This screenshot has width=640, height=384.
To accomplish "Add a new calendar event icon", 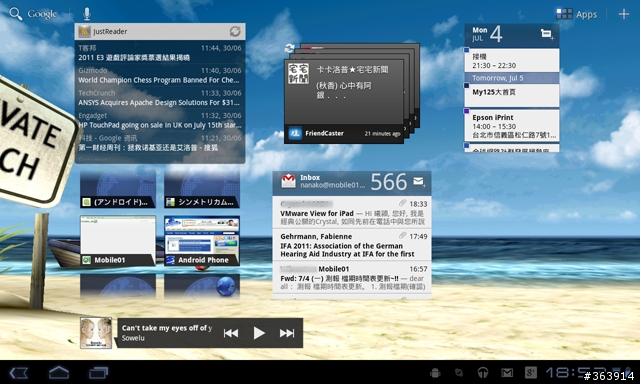I will click(x=547, y=34).
